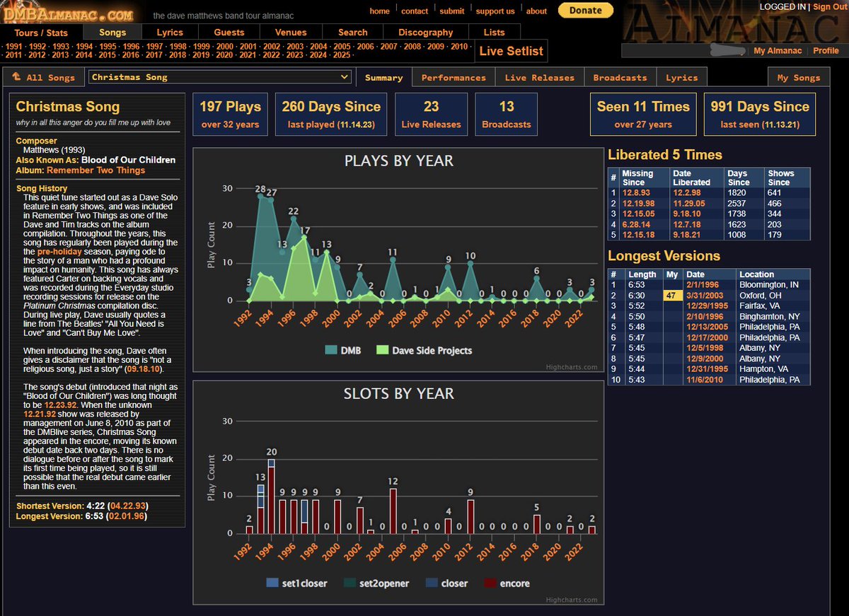Viewport: 849px width, 616px height.
Task: Open the 09.18.10 quote date link
Action: click(144, 369)
